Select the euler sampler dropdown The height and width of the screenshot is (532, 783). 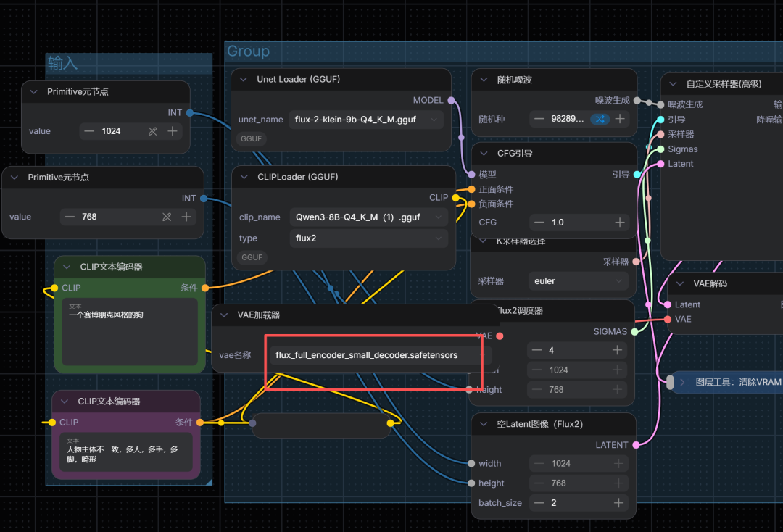pos(579,281)
